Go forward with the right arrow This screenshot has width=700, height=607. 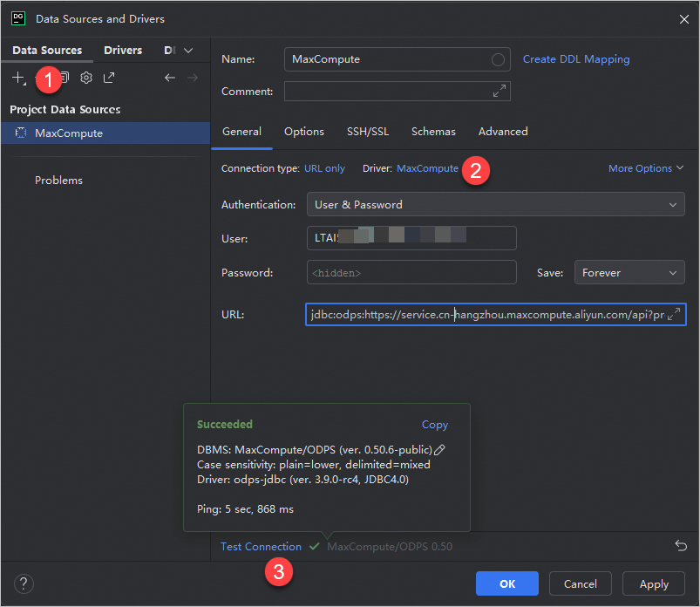(x=193, y=78)
